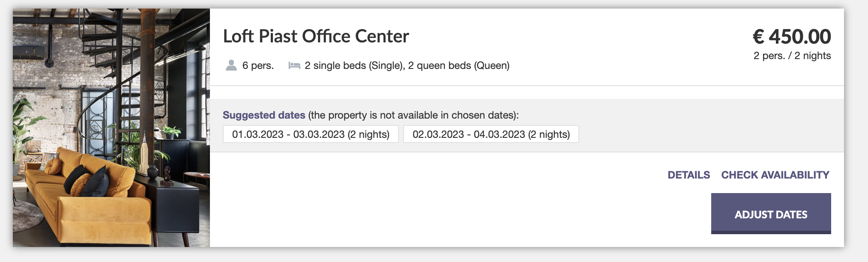Select dates 01.03.2023 - 03.03.2023
This screenshot has height=262, width=868.
311,134
